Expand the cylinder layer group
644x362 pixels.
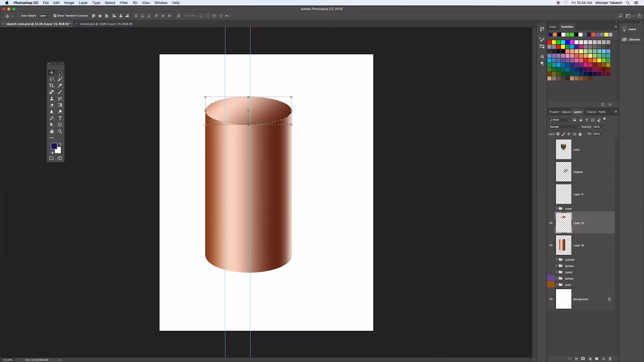point(556,259)
